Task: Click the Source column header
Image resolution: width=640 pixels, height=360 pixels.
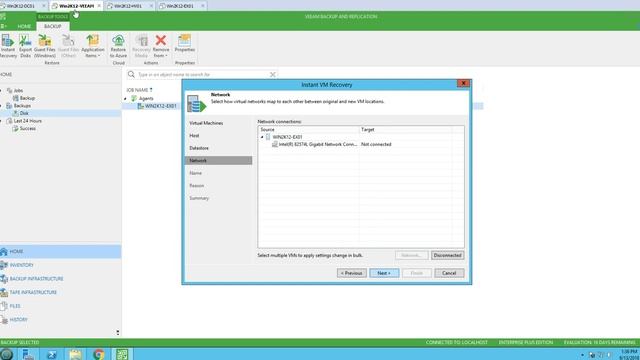Action: tap(309, 129)
